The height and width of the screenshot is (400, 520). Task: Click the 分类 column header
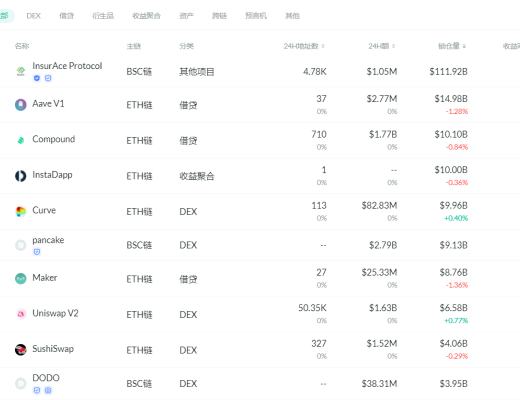[x=186, y=46]
